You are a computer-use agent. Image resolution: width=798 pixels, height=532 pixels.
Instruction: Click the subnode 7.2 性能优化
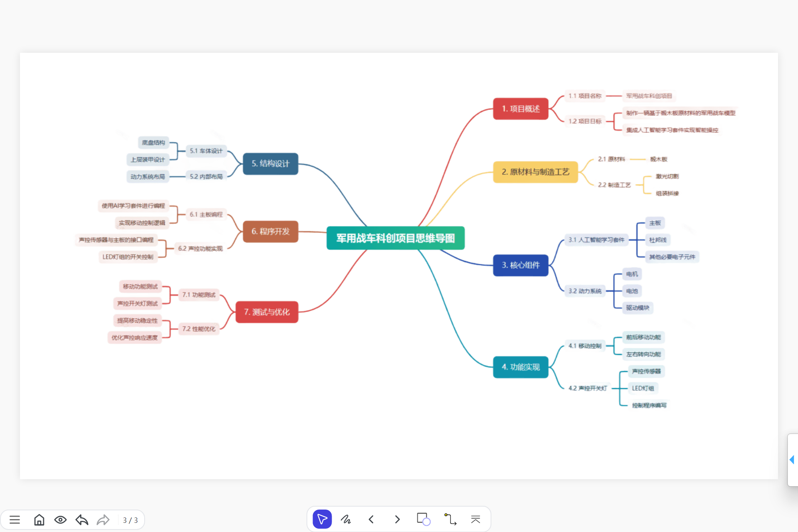click(199, 329)
